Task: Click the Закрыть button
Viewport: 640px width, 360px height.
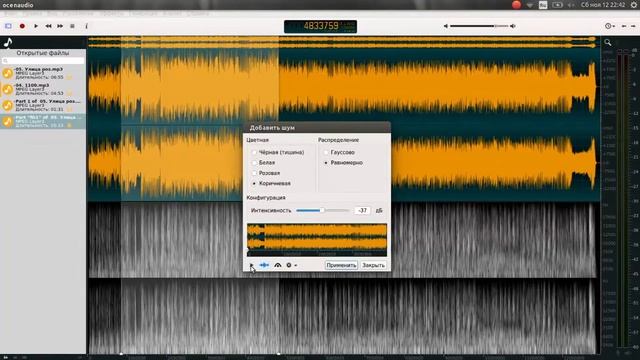Action: pyautogui.click(x=373, y=265)
